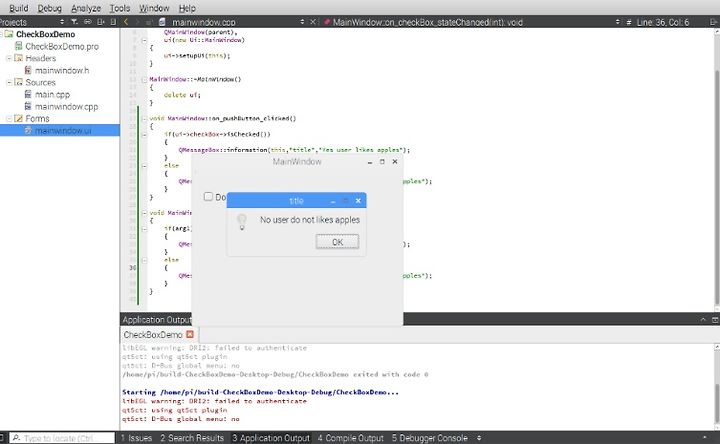The width and height of the screenshot is (720, 444).
Task: Close the mainwindow.cpp document with X icon
Action: click(x=313, y=22)
